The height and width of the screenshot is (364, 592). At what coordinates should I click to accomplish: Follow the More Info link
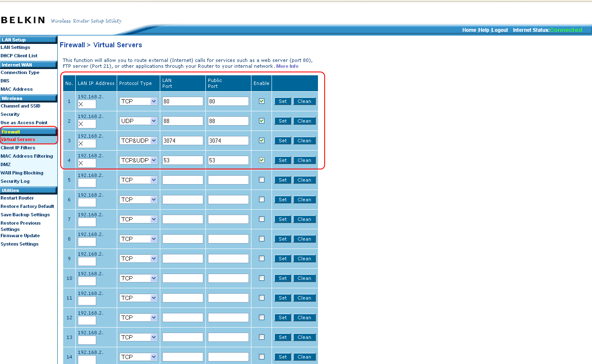(x=287, y=66)
